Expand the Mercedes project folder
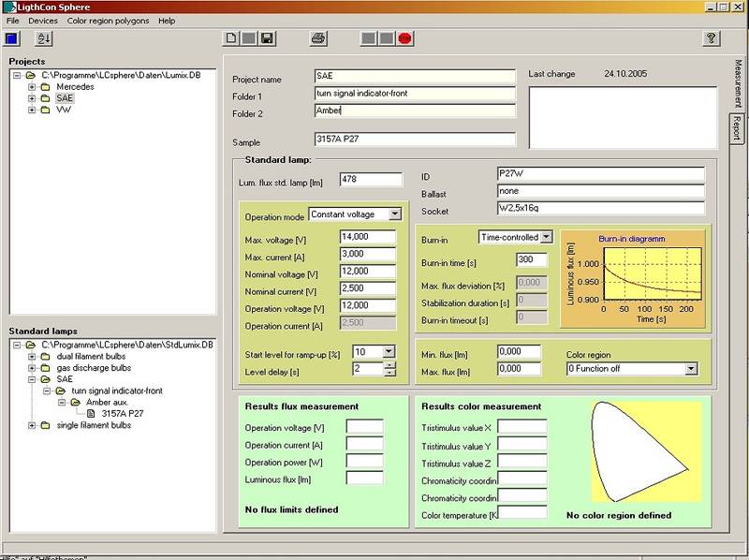Image resolution: width=749 pixels, height=560 pixels. [32, 86]
